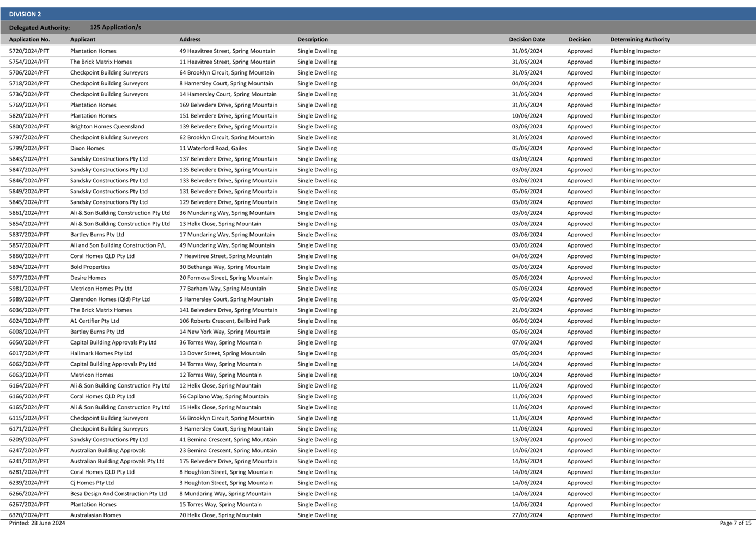
Task: Click the Application No. column header
Action: click(x=29, y=39)
